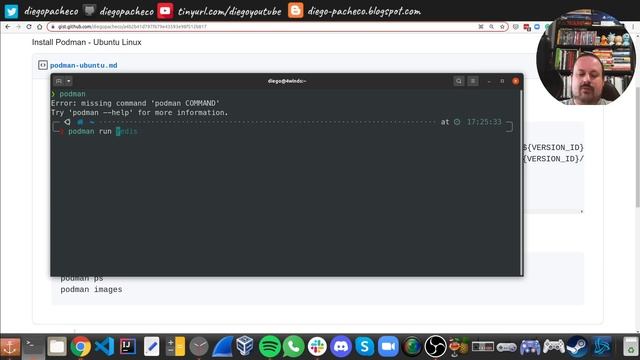Expand terminal new-tab dropdown arrow
Image resolution: width=640 pixels, height=360 pixels.
coord(69,81)
